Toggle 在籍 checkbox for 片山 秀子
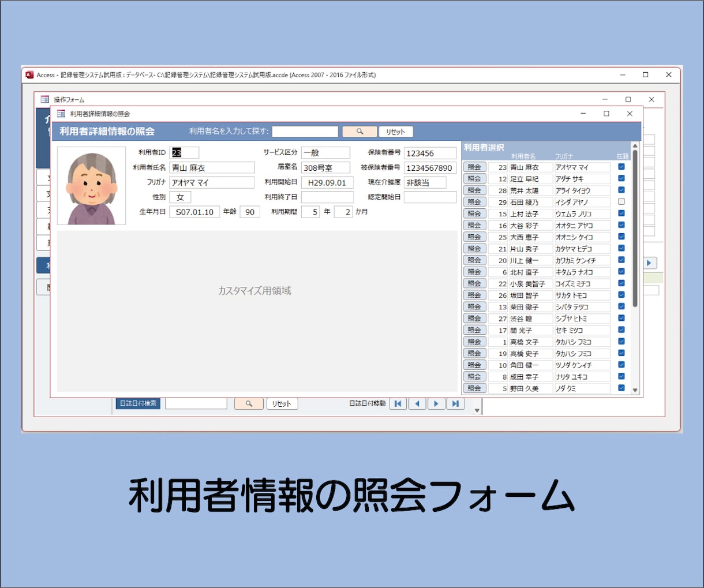 (x=621, y=248)
